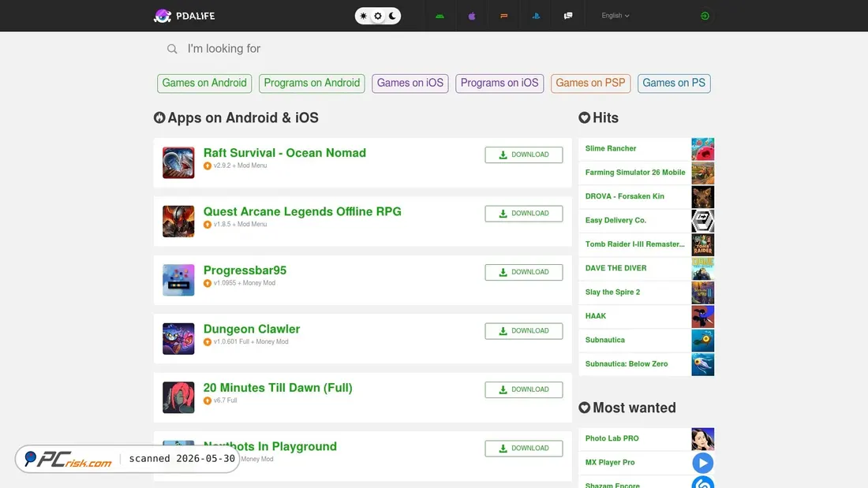Click the Dungeon Clawler app icon
Image resolution: width=868 pixels, height=488 pixels.
tap(178, 339)
